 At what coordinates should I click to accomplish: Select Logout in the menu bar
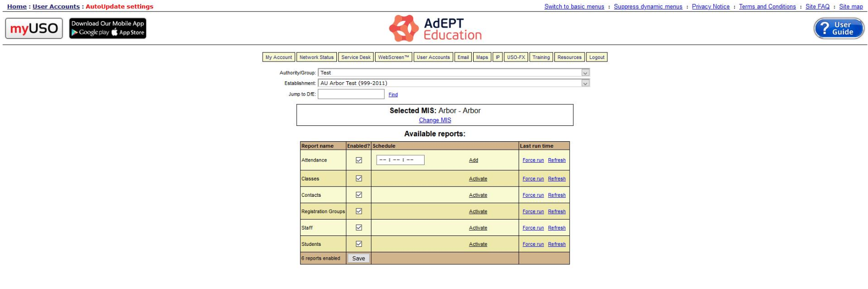point(597,57)
